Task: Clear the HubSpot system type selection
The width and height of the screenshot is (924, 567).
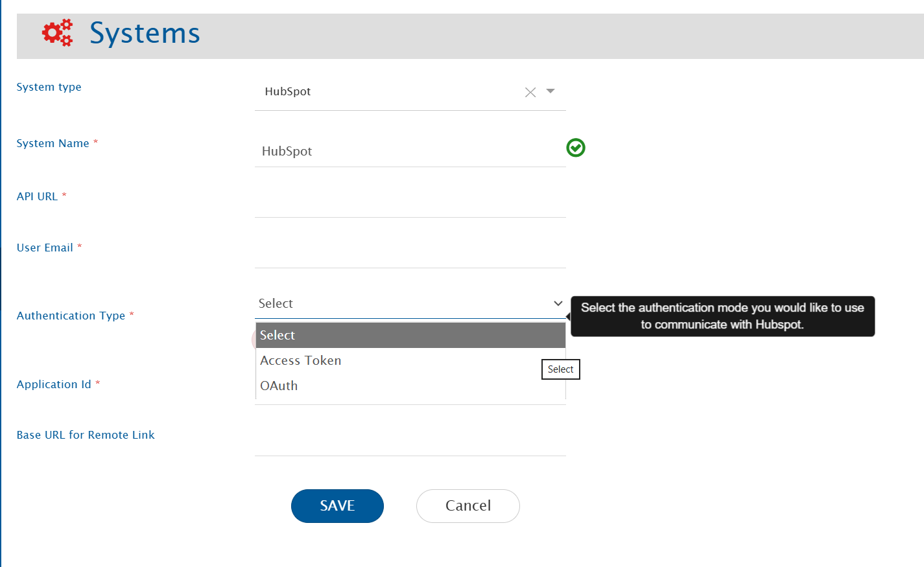Action: [x=530, y=93]
